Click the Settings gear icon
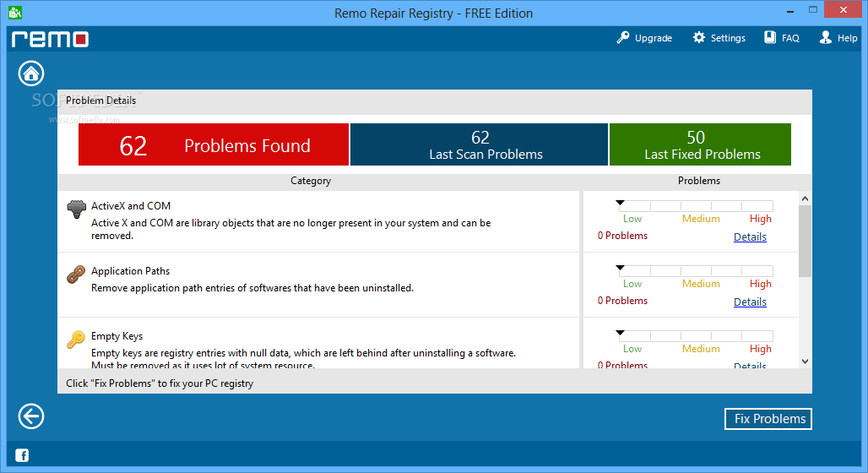 coord(699,38)
